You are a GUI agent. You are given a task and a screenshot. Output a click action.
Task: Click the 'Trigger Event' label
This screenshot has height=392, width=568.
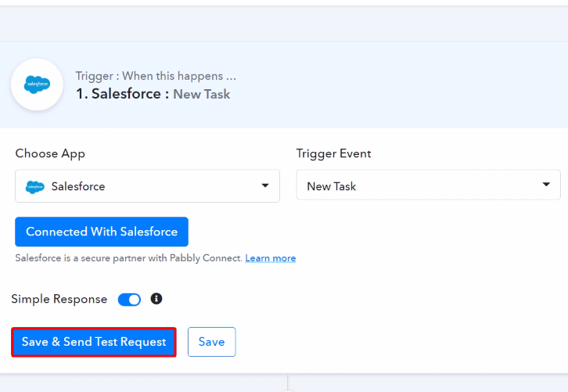click(x=333, y=153)
